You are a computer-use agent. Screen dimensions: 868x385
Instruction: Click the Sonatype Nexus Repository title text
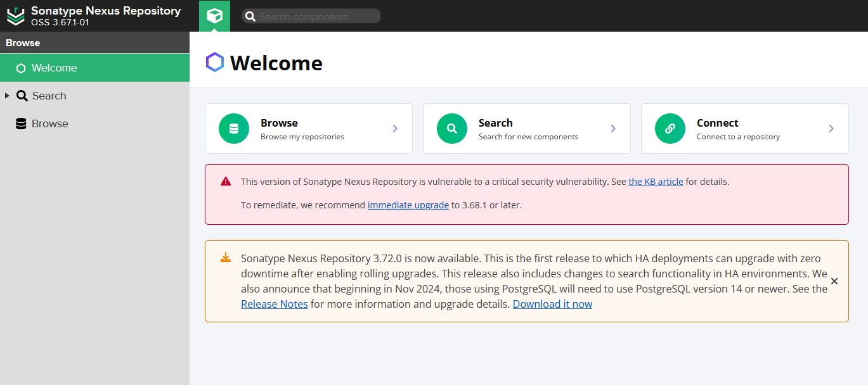tap(106, 11)
